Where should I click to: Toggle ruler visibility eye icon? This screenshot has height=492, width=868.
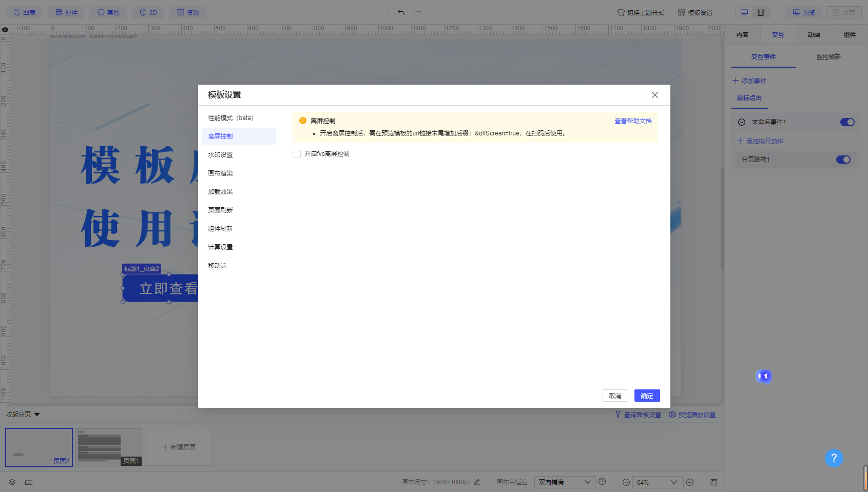click(x=5, y=30)
